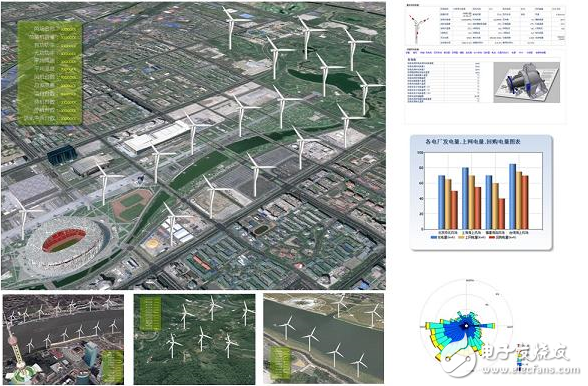
Task: Select the red running track field on map
Action: point(132,204)
